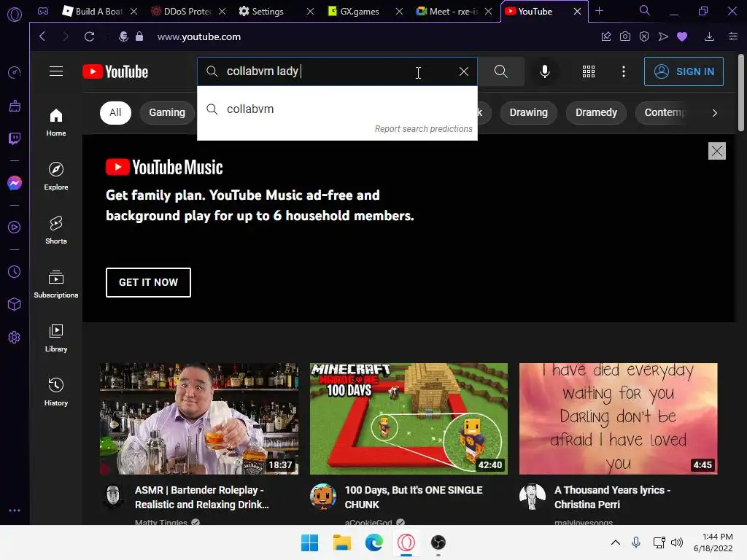Go to Home in YouTube sidebar
This screenshot has width=747, height=560.
(x=56, y=122)
